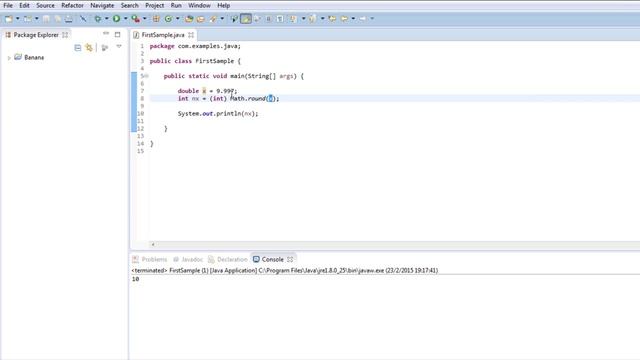Click the console output '10'
This screenshot has height=360, width=640.
tap(136, 279)
